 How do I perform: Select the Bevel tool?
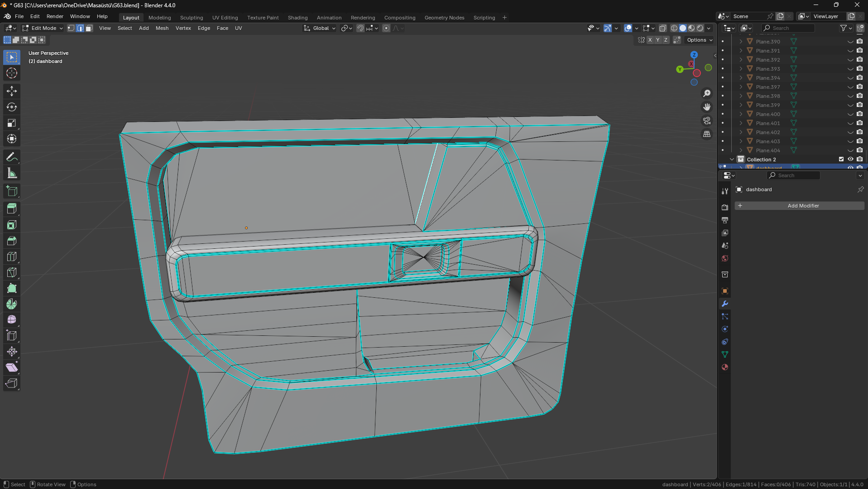(12, 241)
